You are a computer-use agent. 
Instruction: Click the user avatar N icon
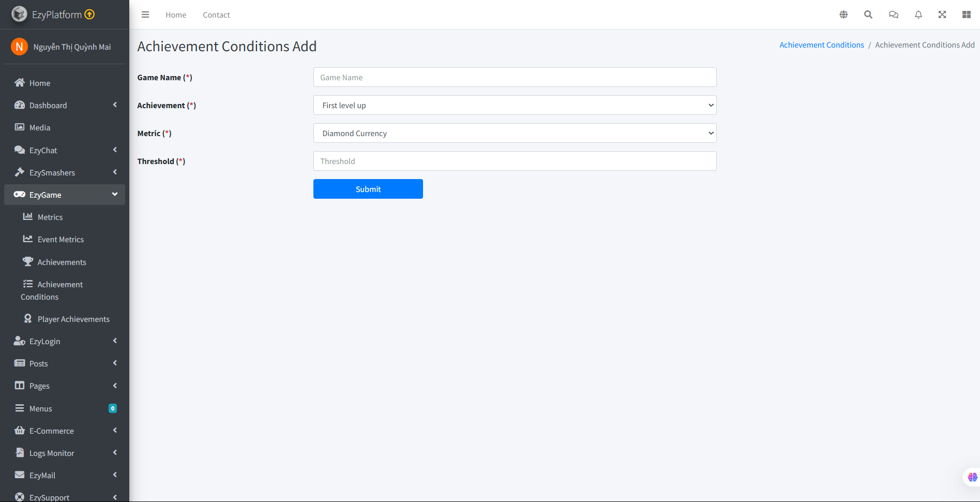coord(19,47)
